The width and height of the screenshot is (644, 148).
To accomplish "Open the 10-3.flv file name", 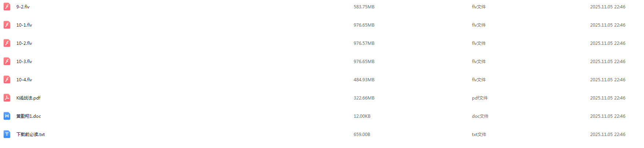I will pyautogui.click(x=24, y=62).
